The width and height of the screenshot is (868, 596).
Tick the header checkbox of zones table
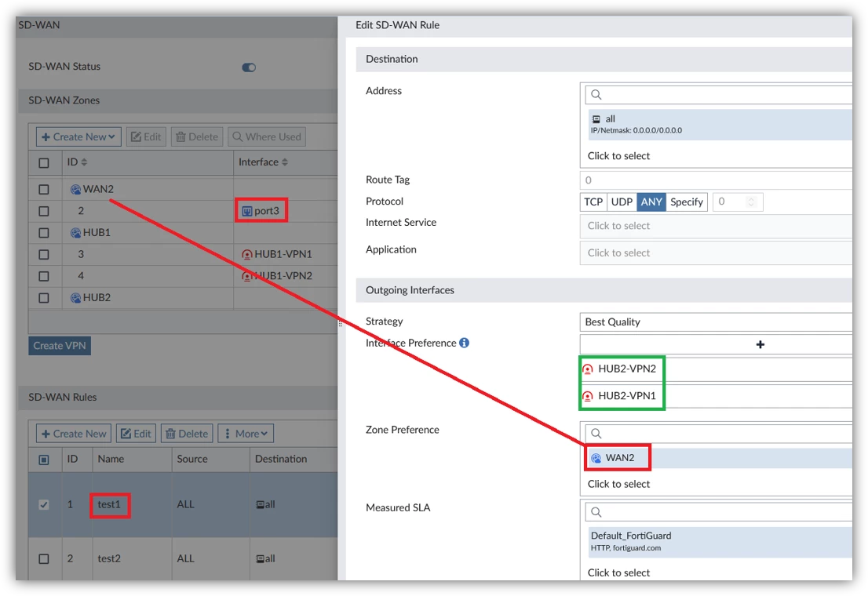[44, 162]
